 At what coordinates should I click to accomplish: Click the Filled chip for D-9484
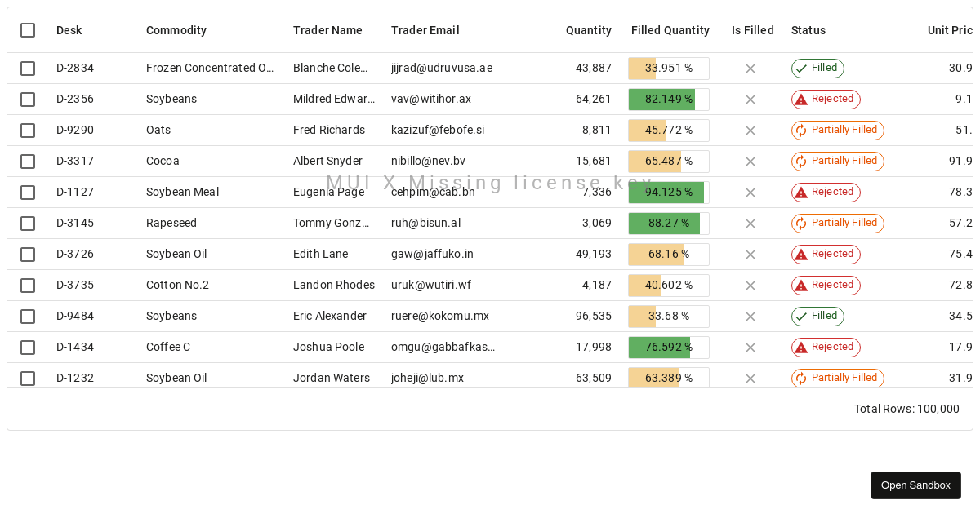click(817, 317)
